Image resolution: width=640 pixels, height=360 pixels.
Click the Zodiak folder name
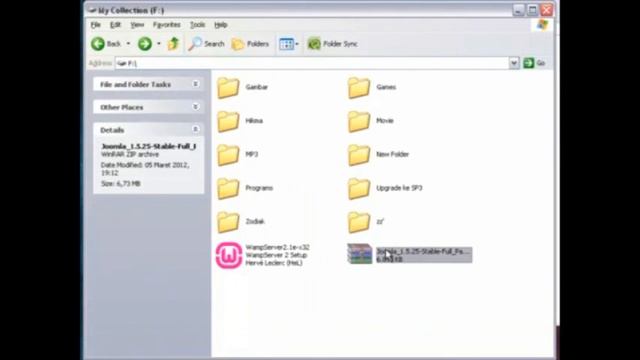[x=255, y=221]
